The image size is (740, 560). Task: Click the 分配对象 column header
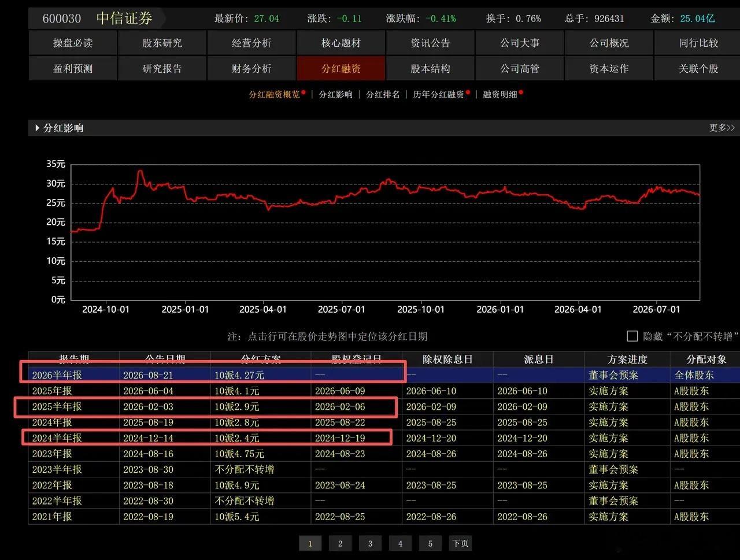(x=705, y=359)
